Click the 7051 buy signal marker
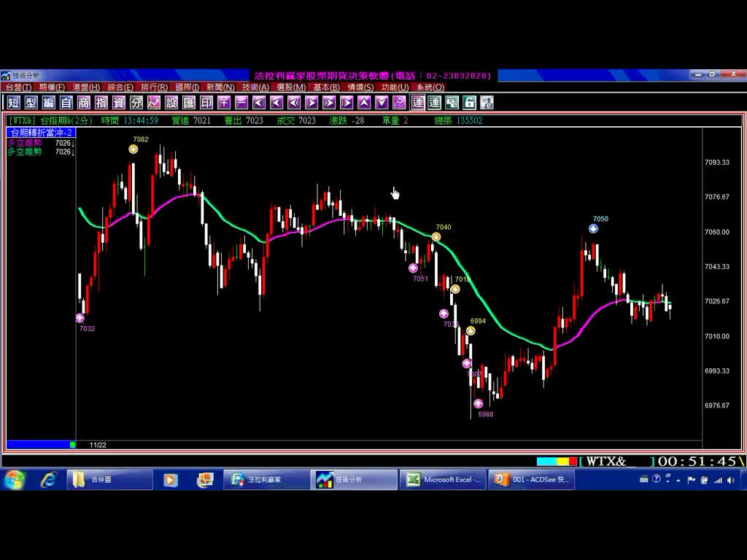The height and width of the screenshot is (560, 747). 413,268
